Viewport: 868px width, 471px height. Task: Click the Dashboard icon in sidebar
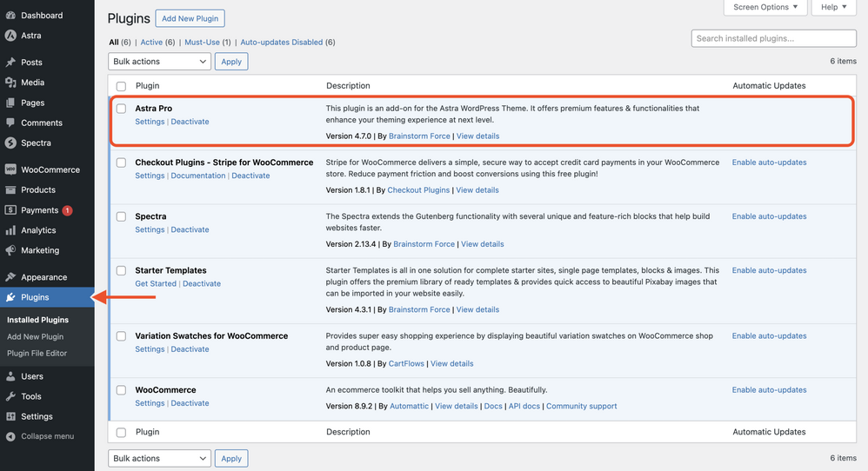point(10,16)
